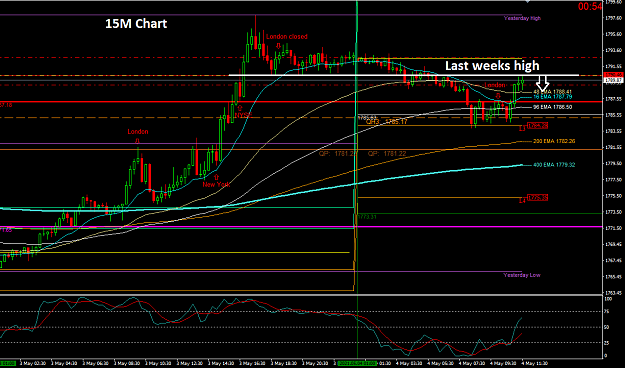Click the chart shift triangle at top edge
Screen dimensions: 625x368
click(x=528, y=2)
